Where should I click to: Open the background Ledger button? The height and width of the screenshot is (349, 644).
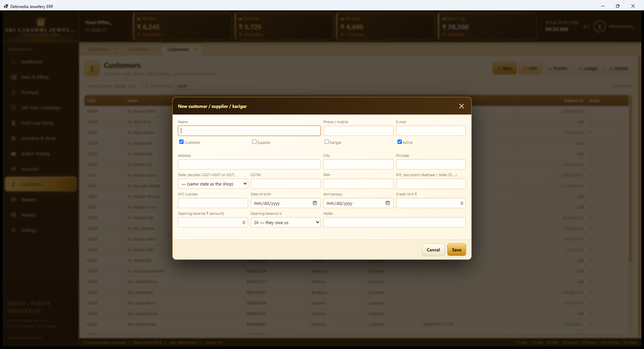(x=588, y=68)
